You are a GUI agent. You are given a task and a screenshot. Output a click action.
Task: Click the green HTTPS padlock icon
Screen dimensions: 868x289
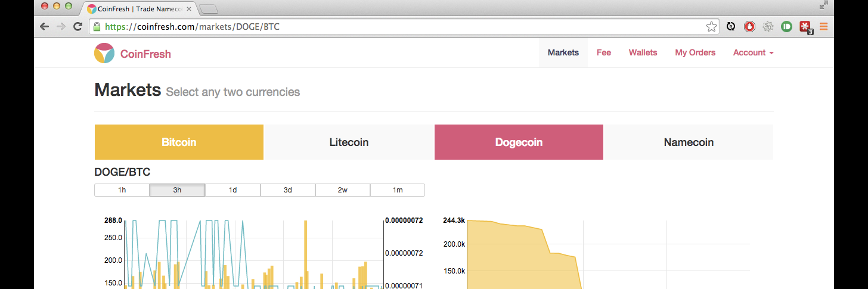click(x=97, y=26)
